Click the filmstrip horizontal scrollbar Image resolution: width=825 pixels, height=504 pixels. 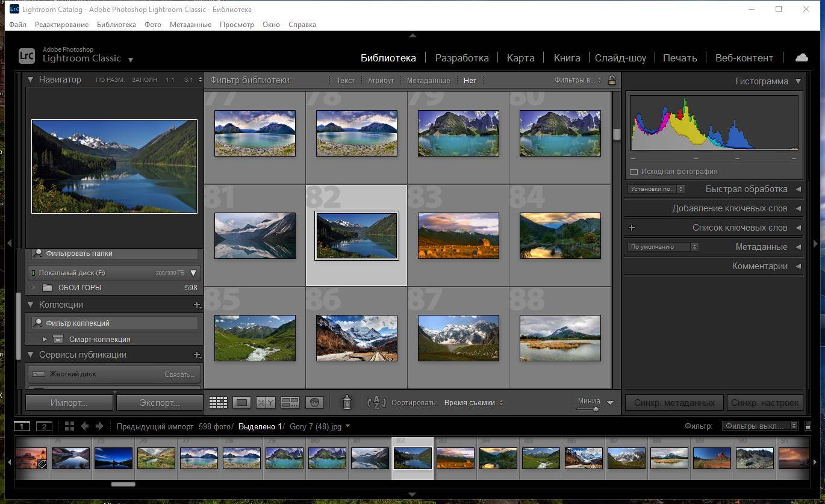[x=123, y=484]
